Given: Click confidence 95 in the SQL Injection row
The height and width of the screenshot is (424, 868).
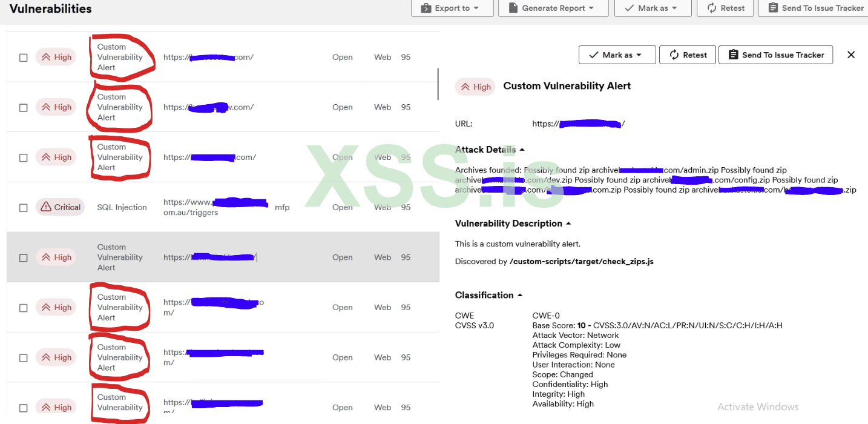Looking at the screenshot, I should tap(406, 207).
